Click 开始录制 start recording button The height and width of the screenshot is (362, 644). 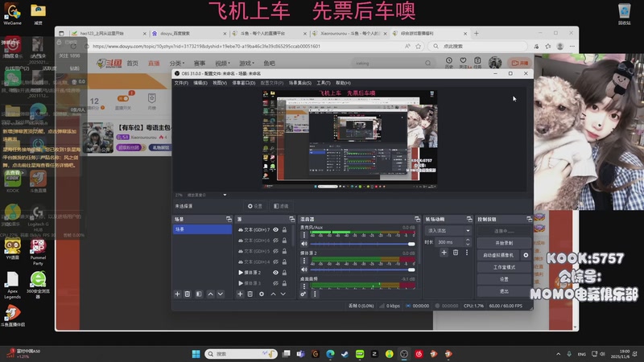tap(504, 243)
